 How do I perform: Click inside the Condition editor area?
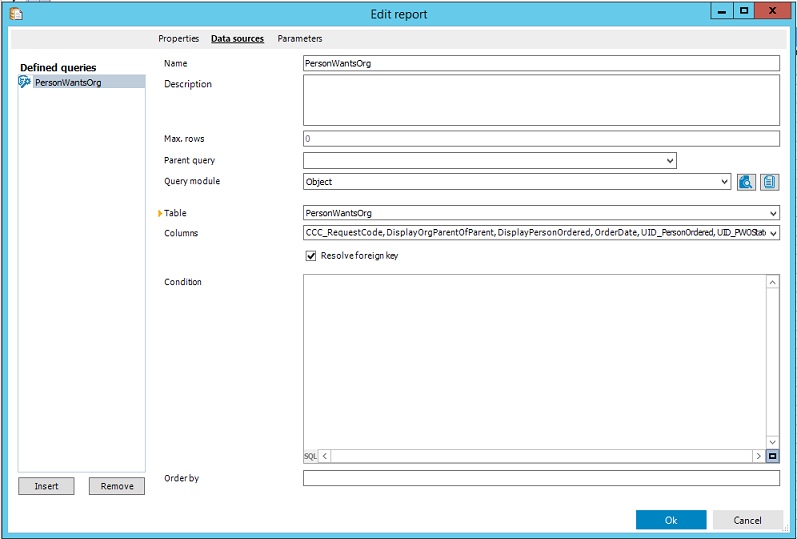(535, 362)
